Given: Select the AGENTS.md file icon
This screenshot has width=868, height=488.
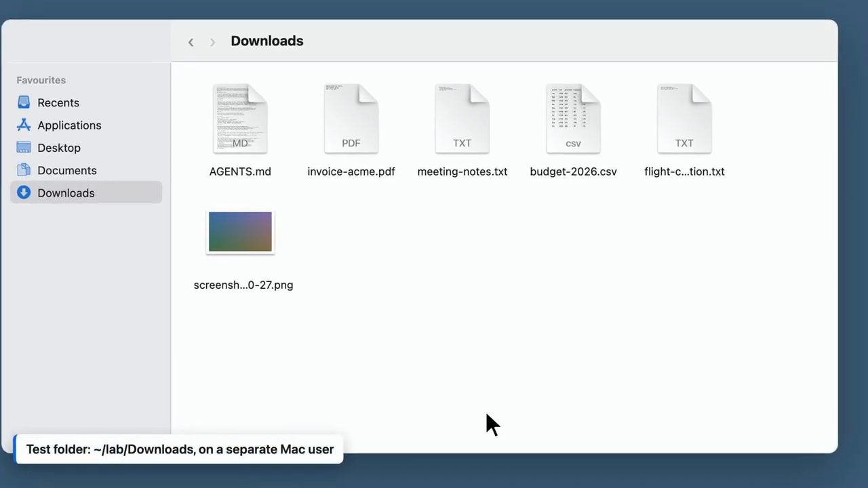Looking at the screenshot, I should coord(240,119).
